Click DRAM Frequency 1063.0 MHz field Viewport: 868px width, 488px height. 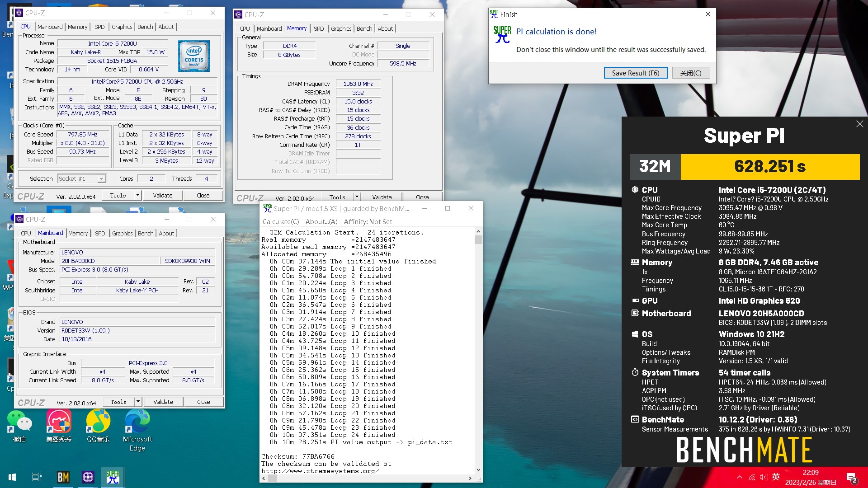coord(358,84)
